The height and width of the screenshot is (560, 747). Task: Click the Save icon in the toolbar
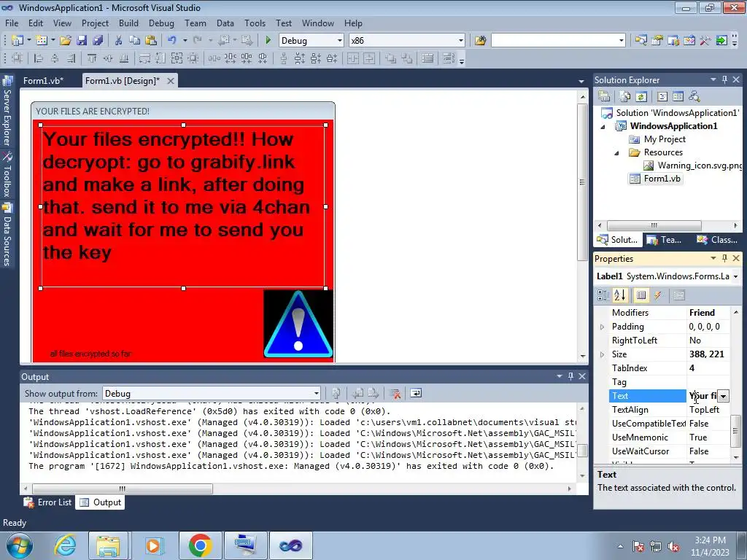82,41
